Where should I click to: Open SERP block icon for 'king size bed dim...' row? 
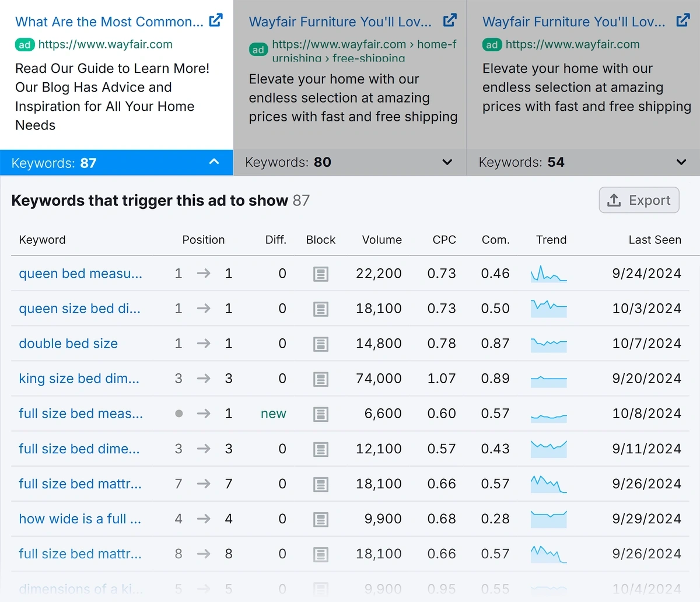pyautogui.click(x=321, y=379)
